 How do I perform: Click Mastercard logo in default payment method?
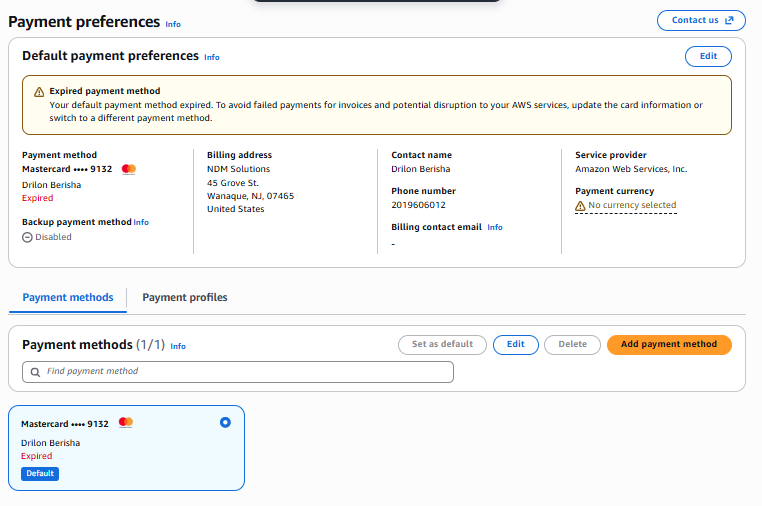pos(129,169)
